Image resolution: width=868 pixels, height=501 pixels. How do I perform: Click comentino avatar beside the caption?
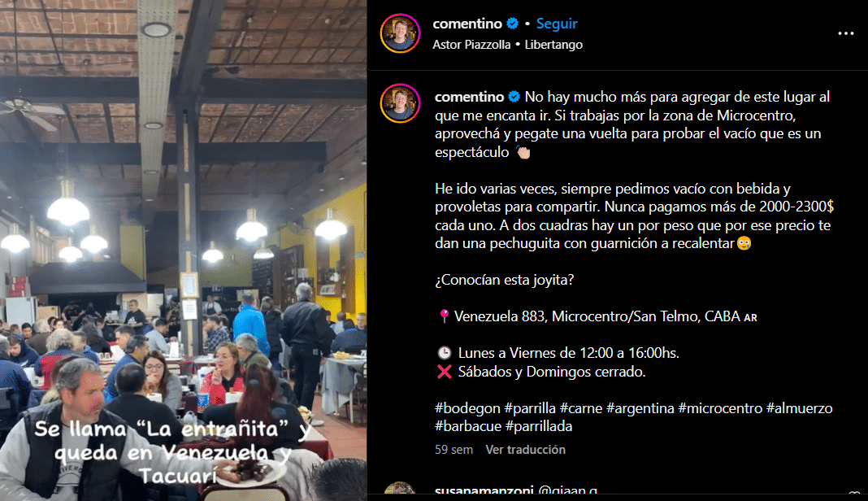point(400,103)
